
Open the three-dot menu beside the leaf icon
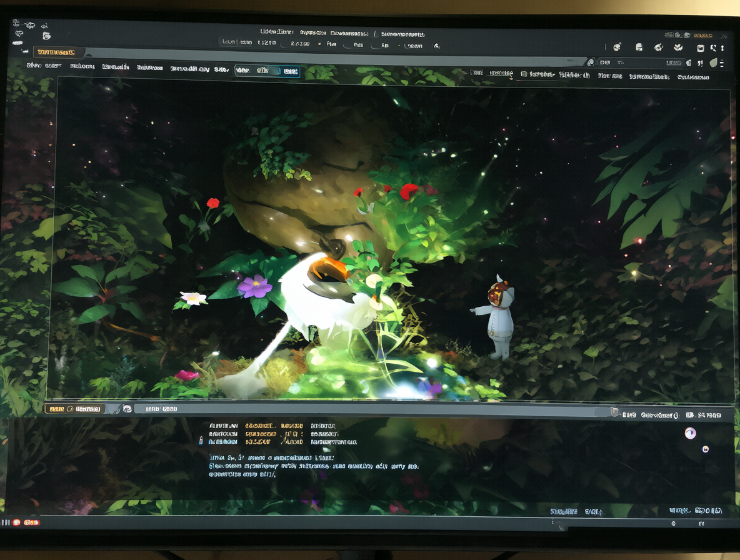[722, 62]
